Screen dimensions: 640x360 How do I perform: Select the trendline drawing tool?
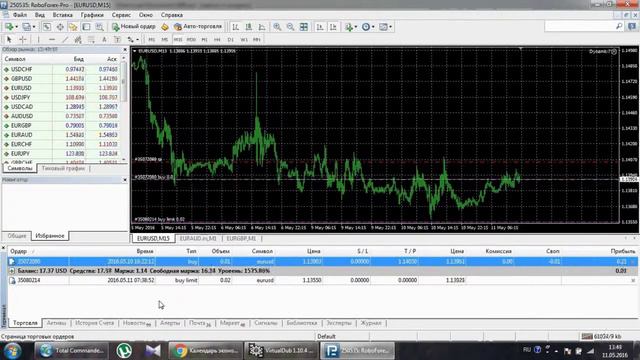coord(65,40)
